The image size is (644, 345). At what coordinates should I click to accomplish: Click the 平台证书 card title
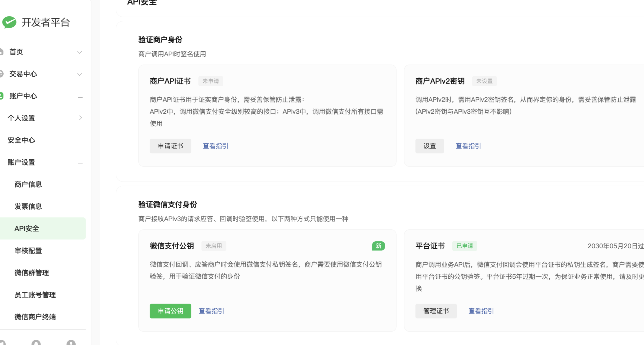pyautogui.click(x=430, y=246)
